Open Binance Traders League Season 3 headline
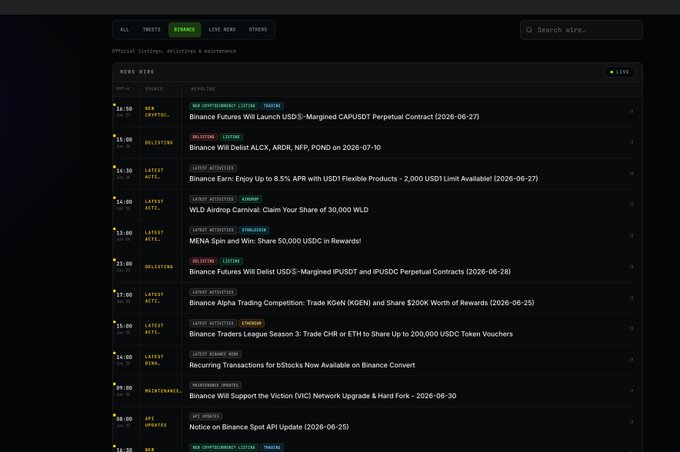The image size is (680, 452). point(351,334)
